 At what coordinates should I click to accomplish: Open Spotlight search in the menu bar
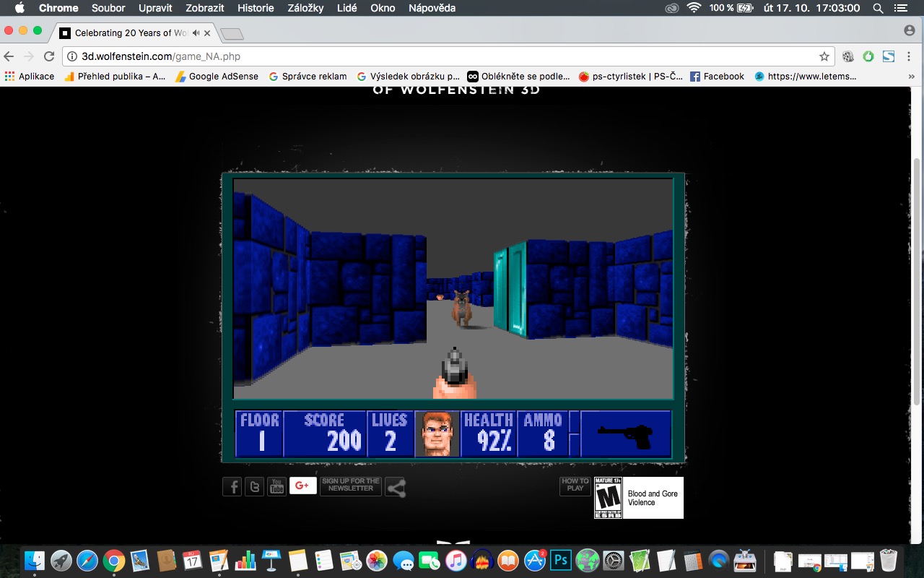[879, 8]
